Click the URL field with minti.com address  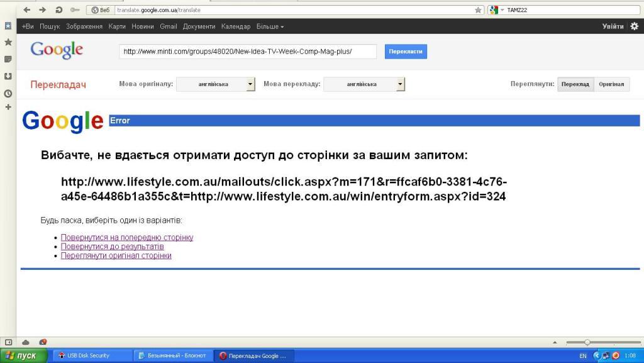click(x=248, y=52)
